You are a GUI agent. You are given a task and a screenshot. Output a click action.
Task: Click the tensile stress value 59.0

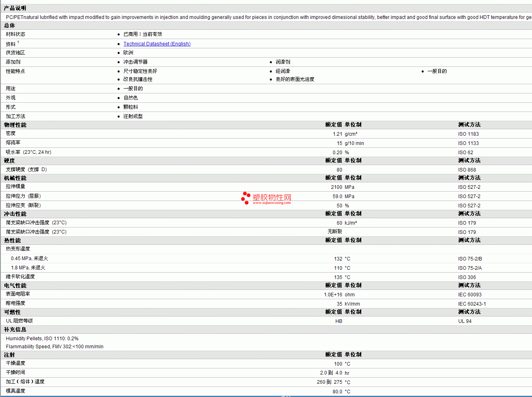[337, 196]
